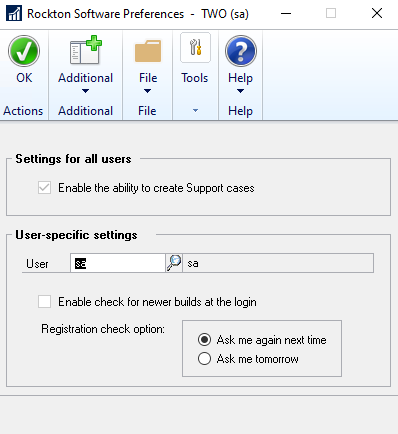Expand dropdown arrow under Help label
398x434 pixels.
[x=240, y=91]
